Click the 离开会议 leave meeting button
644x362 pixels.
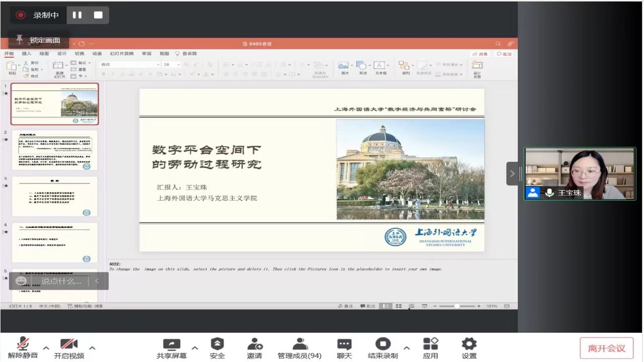606,348
